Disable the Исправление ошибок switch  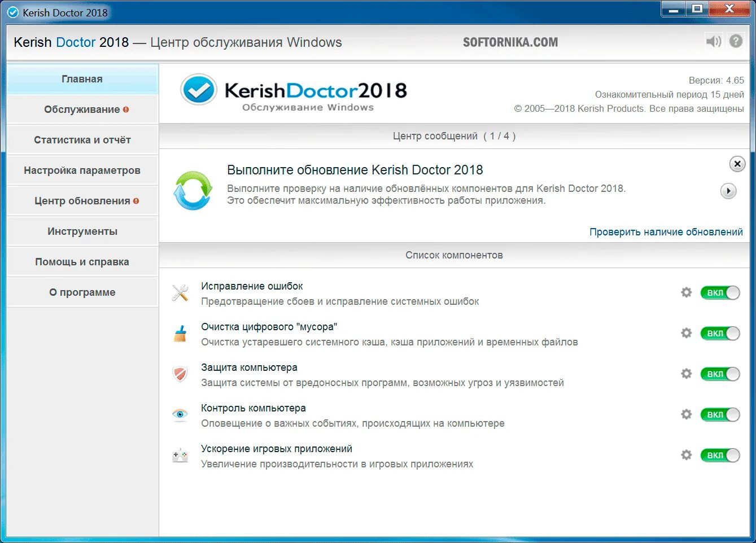(x=720, y=292)
